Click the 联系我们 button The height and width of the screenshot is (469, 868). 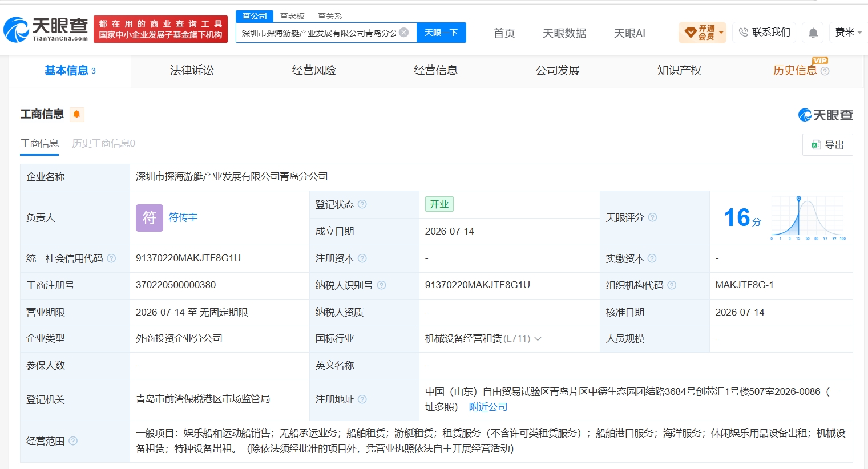click(764, 33)
